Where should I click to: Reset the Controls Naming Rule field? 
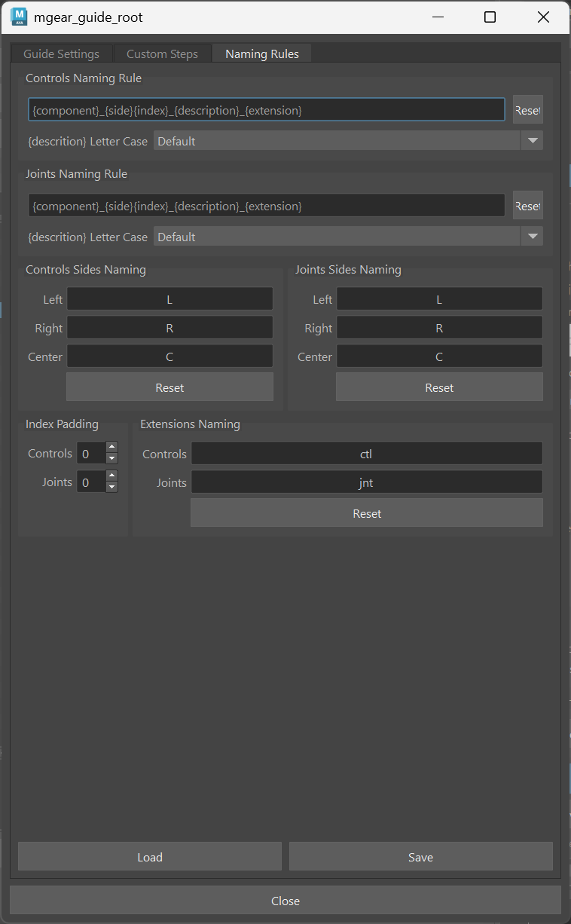(527, 110)
